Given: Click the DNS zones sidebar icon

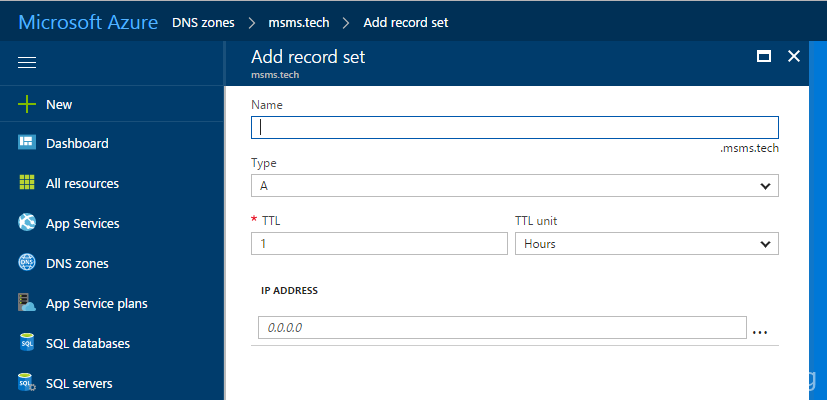Looking at the screenshot, I should click(x=27, y=263).
